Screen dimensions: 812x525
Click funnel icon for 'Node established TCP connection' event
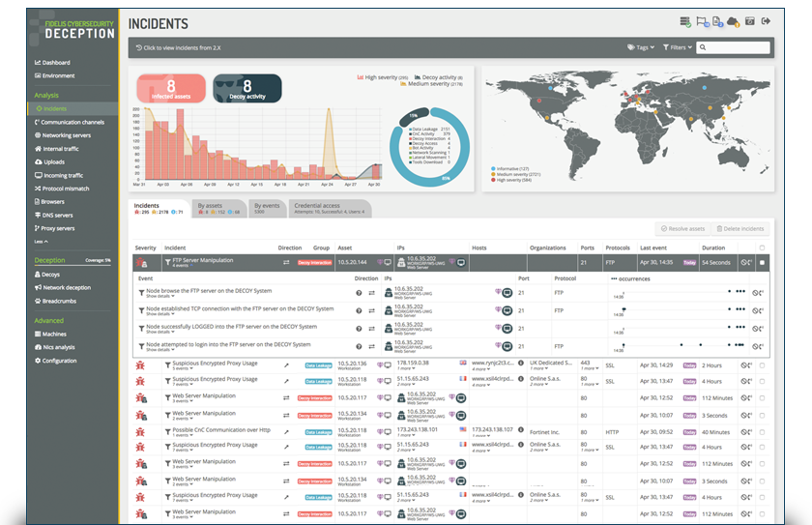point(141,310)
